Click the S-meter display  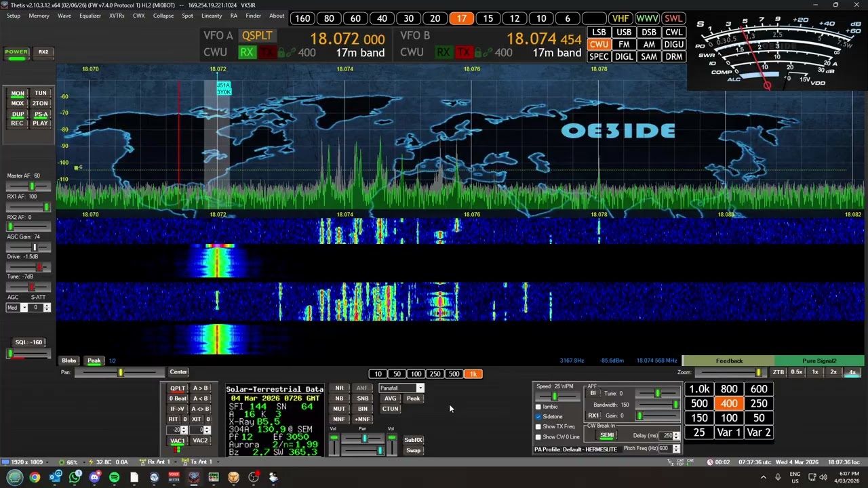point(776,53)
